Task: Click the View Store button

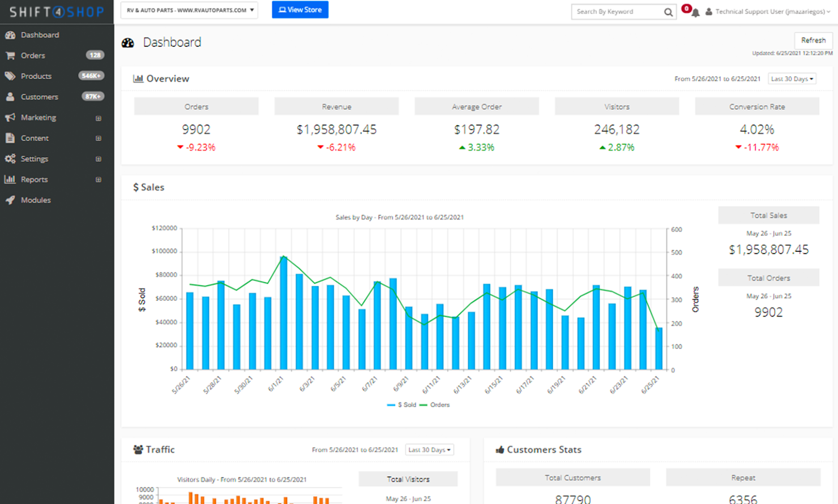Action: [300, 10]
